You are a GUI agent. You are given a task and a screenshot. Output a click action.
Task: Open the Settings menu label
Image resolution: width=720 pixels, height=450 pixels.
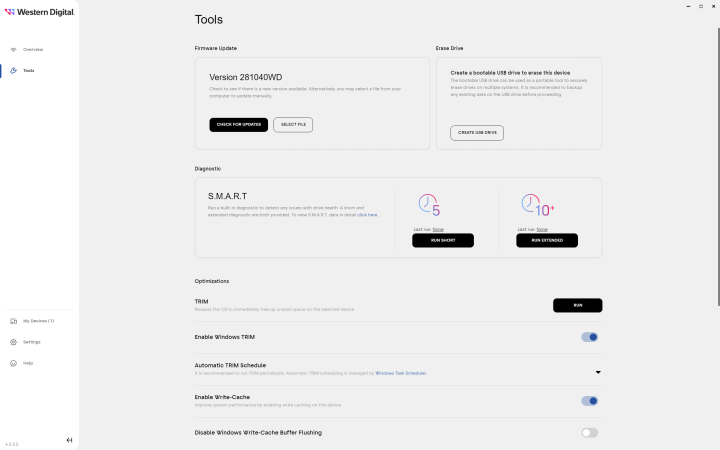click(x=32, y=342)
